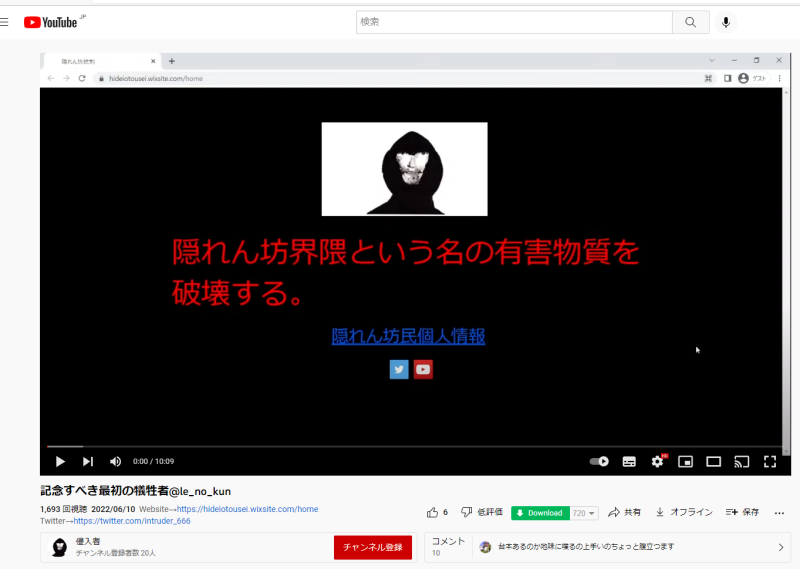The height and width of the screenshot is (569, 800).
Task: Open the YouTube guide hamburger menu
Action: tap(5, 21)
